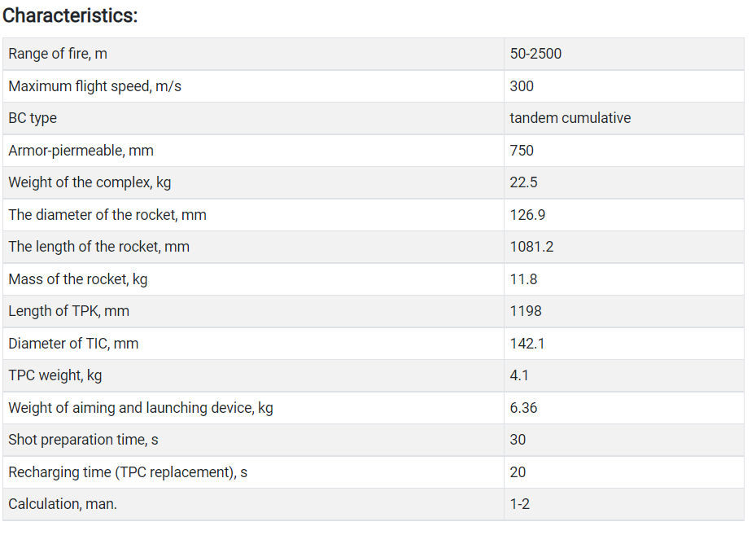
Task: Click the 750 armor value
Action: click(521, 151)
